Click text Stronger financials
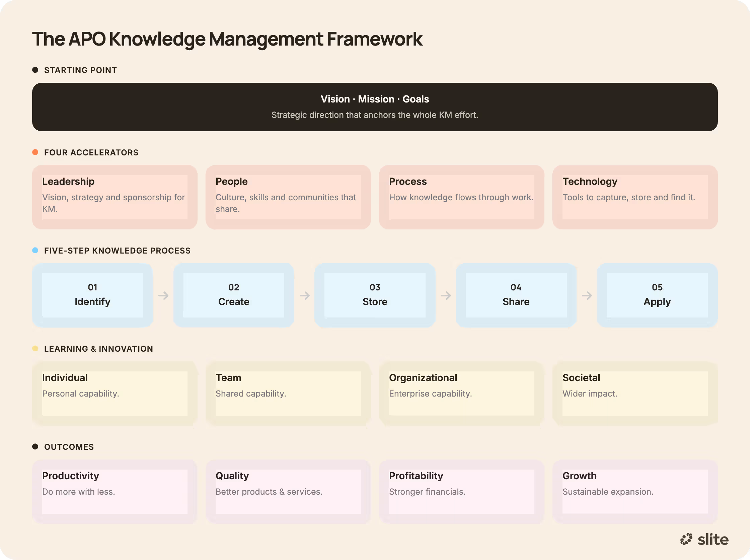The width and height of the screenshot is (750, 560). tap(427, 492)
